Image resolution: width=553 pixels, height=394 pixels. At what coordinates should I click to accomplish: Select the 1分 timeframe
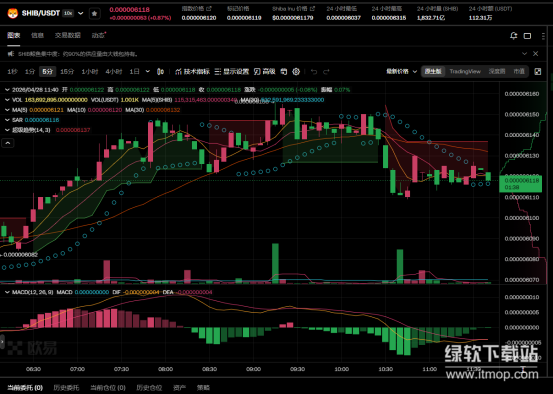point(30,72)
